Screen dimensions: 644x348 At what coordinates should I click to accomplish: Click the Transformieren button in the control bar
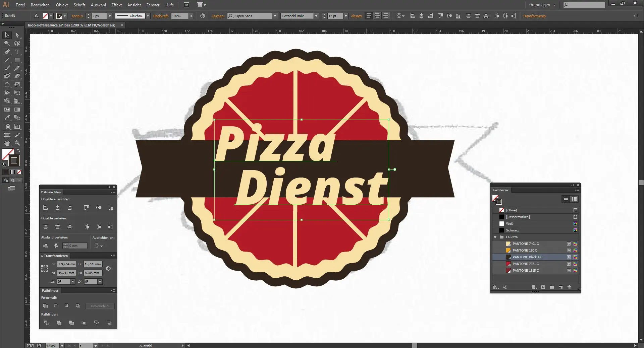point(535,16)
